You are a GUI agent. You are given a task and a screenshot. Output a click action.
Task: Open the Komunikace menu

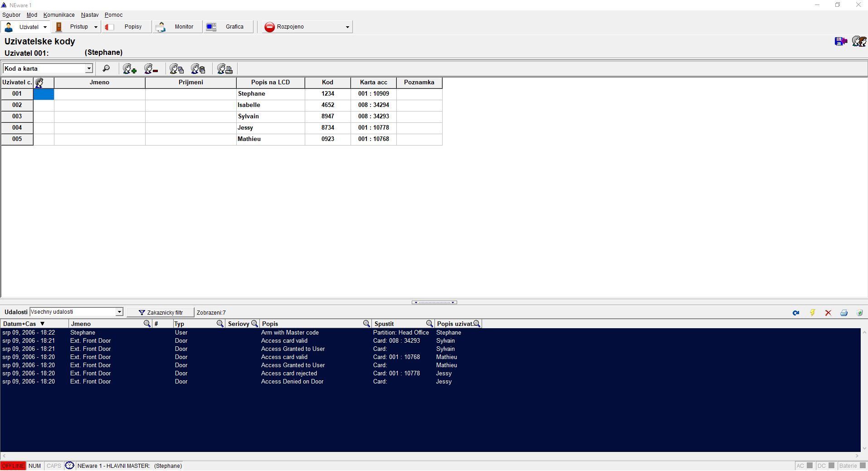click(59, 15)
